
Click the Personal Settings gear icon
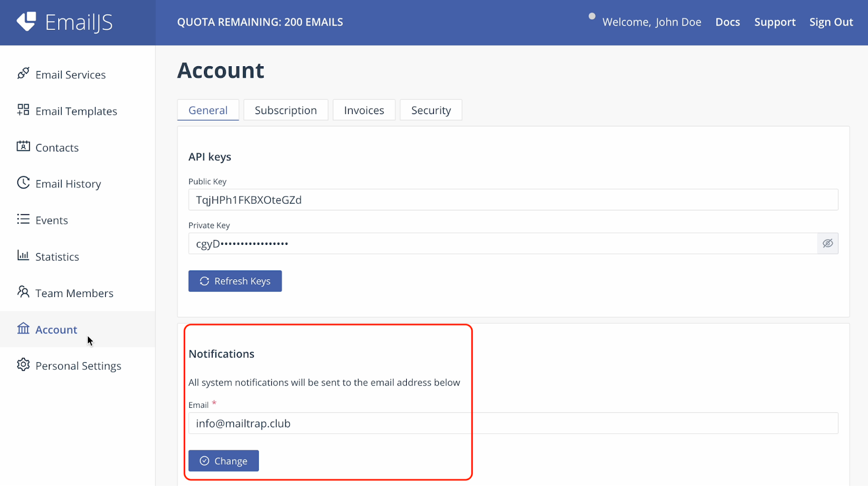[x=23, y=364]
